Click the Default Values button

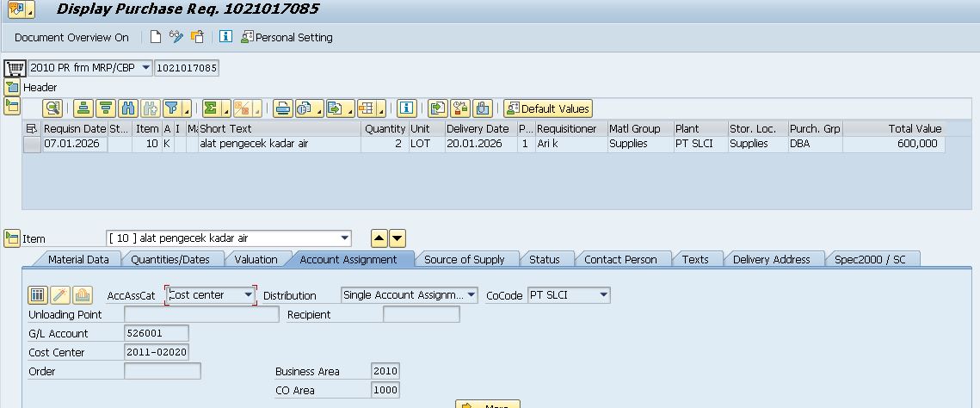[548, 108]
